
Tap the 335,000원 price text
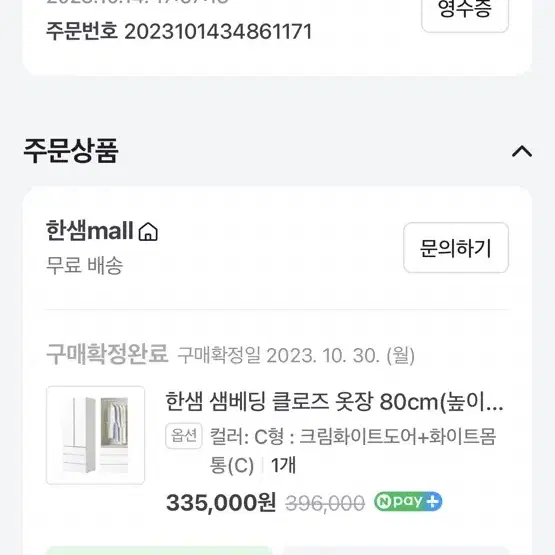click(221, 502)
